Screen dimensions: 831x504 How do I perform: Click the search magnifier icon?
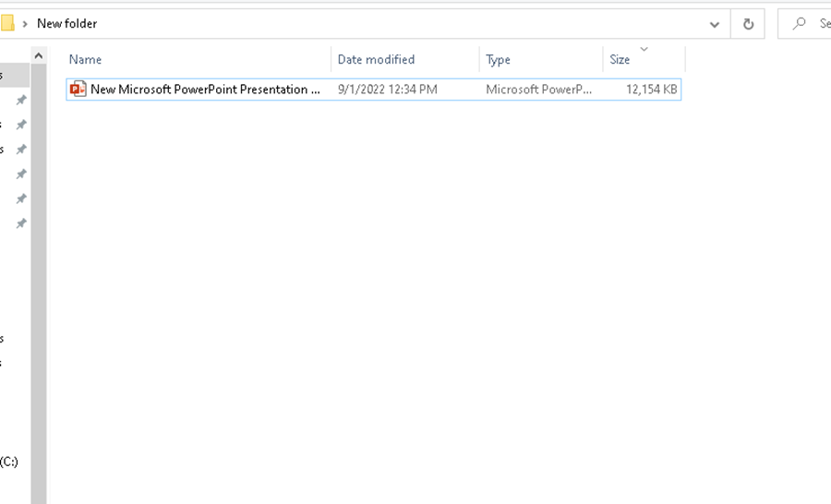[799, 23]
